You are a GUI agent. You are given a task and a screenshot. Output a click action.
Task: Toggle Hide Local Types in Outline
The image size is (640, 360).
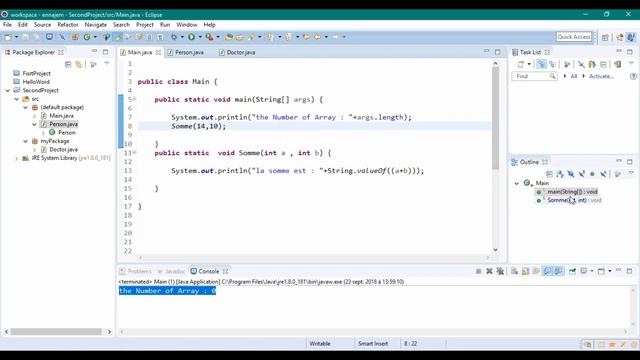click(603, 174)
